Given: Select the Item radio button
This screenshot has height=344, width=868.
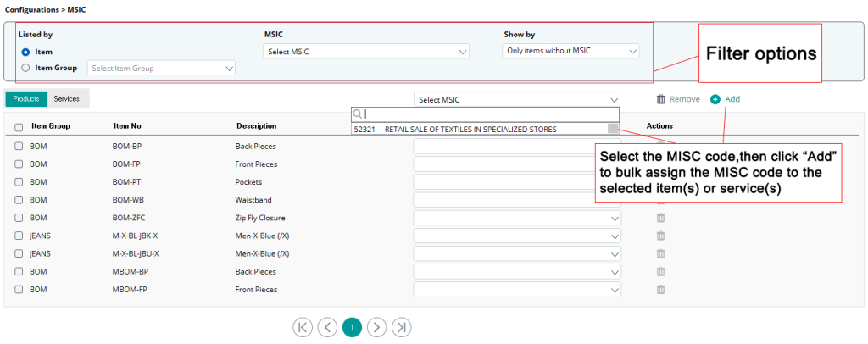Looking at the screenshot, I should tap(25, 52).
